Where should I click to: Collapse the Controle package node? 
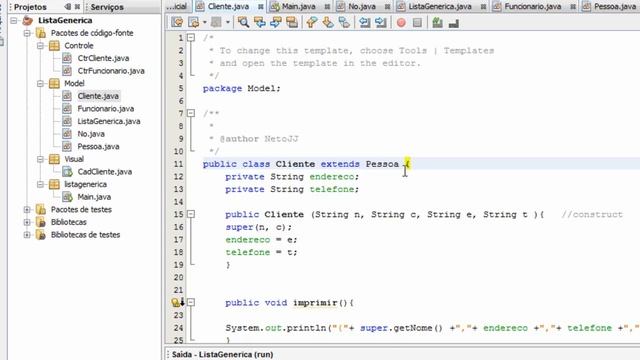pyautogui.click(x=40, y=45)
